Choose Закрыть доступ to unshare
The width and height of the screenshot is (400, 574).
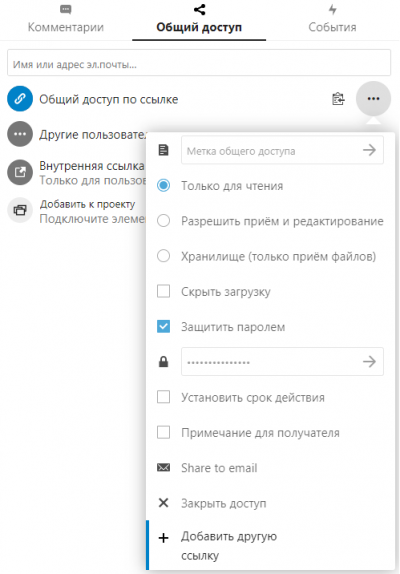tap(224, 503)
